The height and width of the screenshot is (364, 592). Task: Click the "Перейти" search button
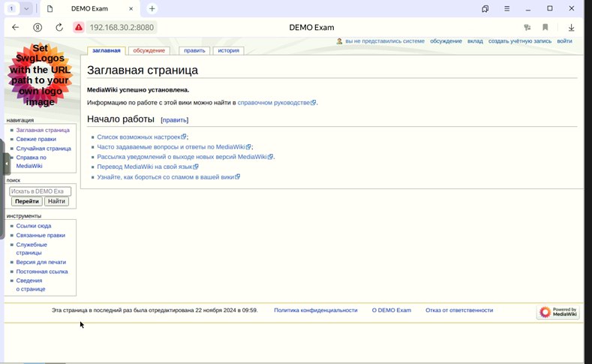(27, 201)
